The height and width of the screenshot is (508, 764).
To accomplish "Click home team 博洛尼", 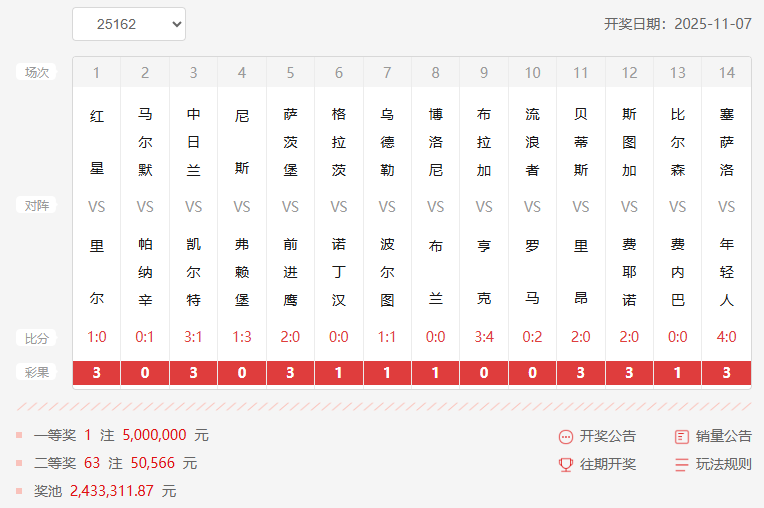I will 436,142.
